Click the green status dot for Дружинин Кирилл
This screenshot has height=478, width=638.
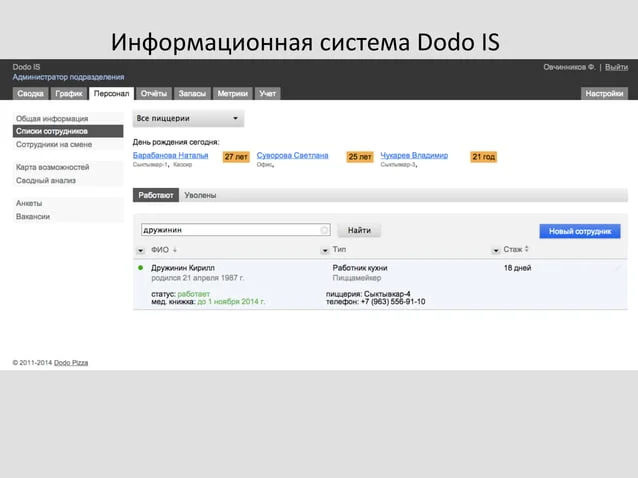pyautogui.click(x=140, y=268)
